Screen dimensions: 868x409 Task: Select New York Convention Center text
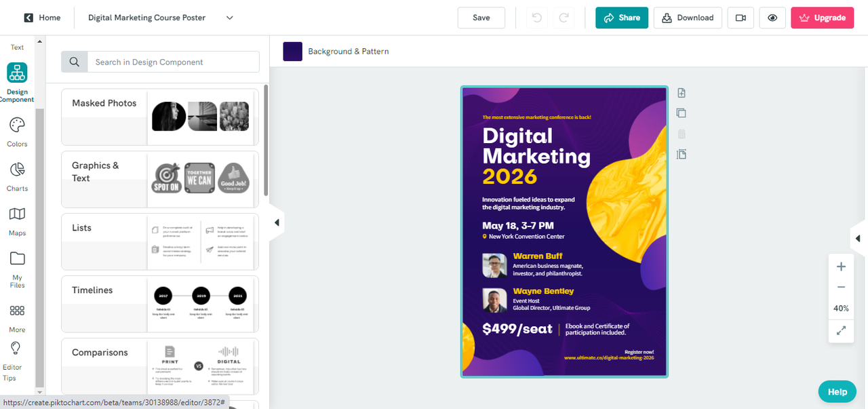tap(526, 237)
